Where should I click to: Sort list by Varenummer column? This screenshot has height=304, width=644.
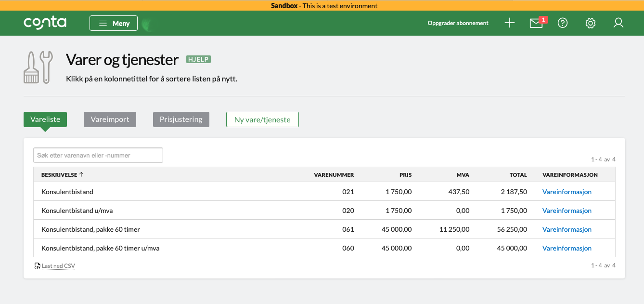pos(334,175)
